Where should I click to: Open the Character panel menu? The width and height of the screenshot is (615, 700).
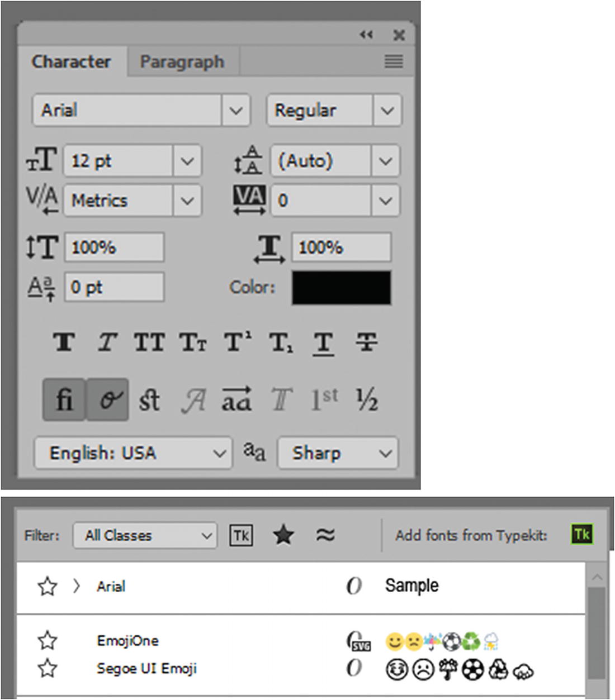coord(393,61)
